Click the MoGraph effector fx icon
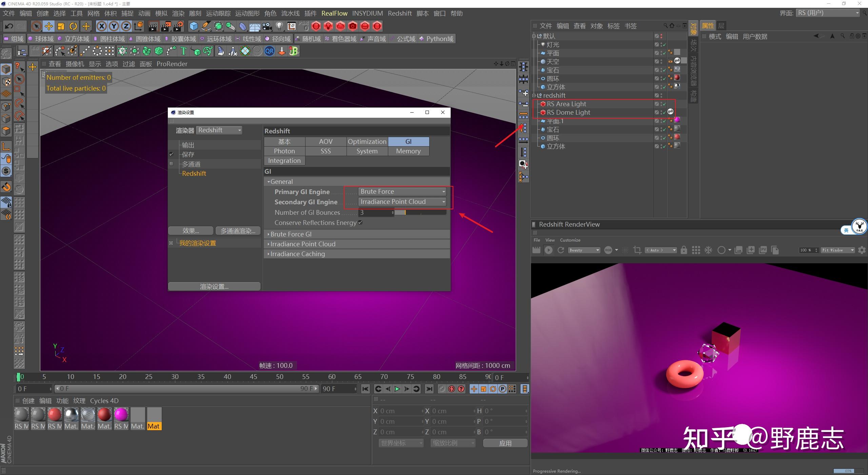This screenshot has width=868, height=475. point(233,51)
